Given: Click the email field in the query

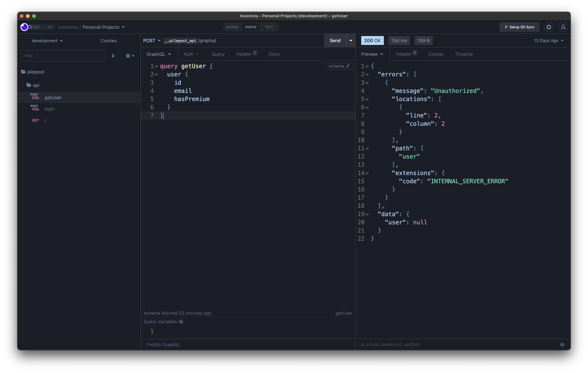Looking at the screenshot, I should (183, 91).
